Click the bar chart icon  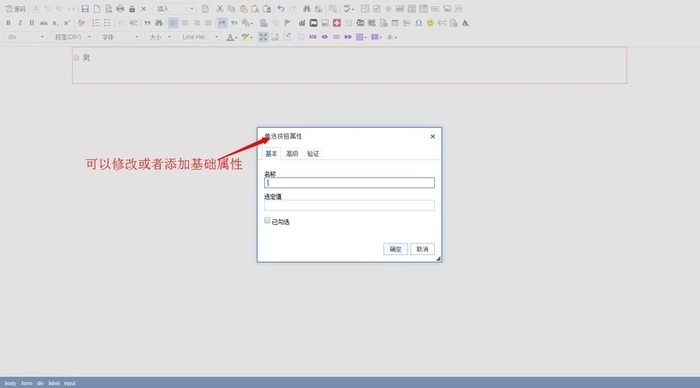(302, 23)
